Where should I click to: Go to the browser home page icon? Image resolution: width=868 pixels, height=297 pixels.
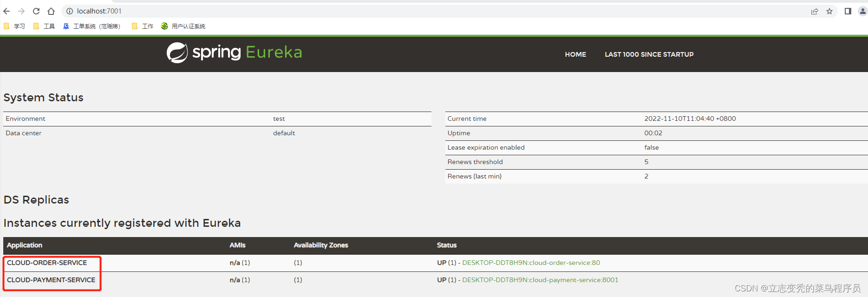51,11
